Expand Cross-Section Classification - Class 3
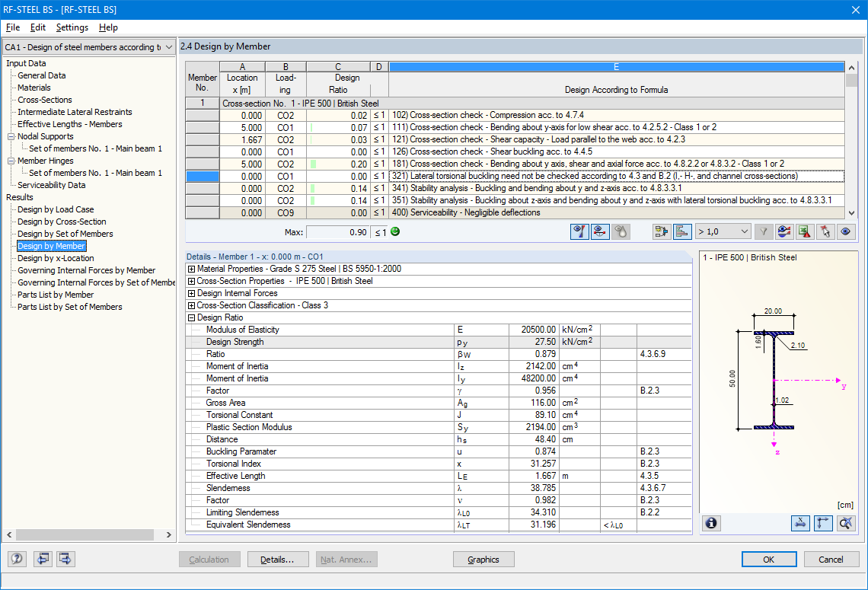 tap(192, 305)
